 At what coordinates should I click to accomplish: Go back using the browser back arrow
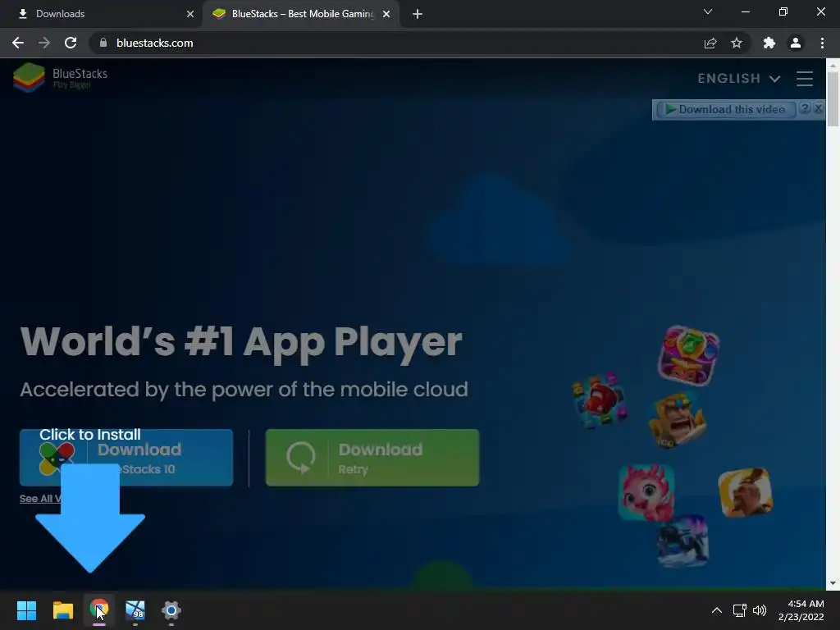[x=18, y=43]
